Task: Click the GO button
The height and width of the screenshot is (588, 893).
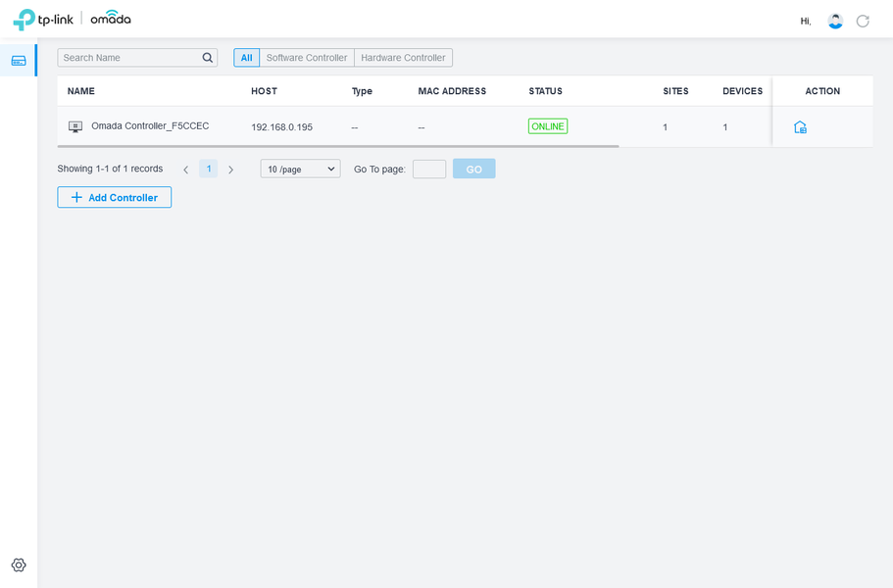Action: [473, 170]
